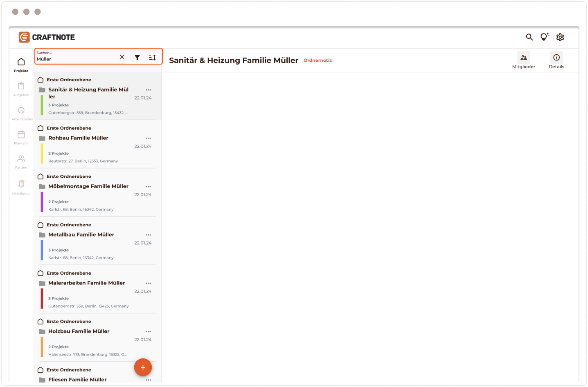Open the filter icon in search bar
This screenshot has width=588, height=387.
pyautogui.click(x=137, y=58)
